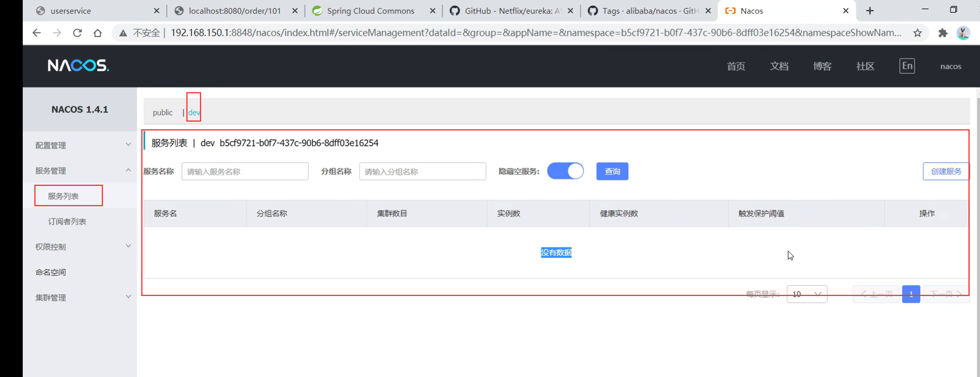Screen dimensions: 980x377
Task: View the not-secure warning icon in address bar
Action: [x=123, y=33]
